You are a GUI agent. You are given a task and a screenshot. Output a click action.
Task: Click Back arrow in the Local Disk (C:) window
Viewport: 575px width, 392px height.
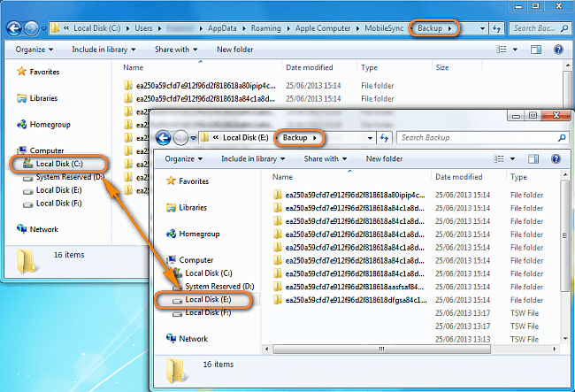(x=14, y=28)
